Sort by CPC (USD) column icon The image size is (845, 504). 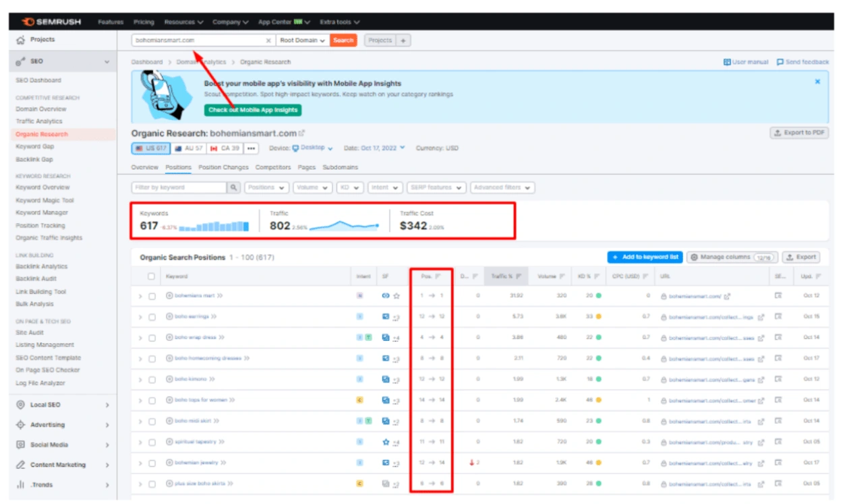pos(645,276)
